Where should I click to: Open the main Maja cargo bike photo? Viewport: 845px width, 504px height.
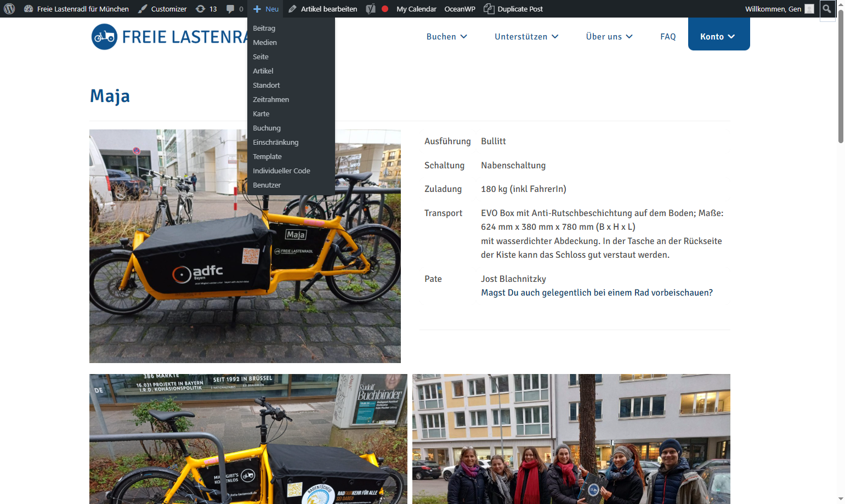245,246
